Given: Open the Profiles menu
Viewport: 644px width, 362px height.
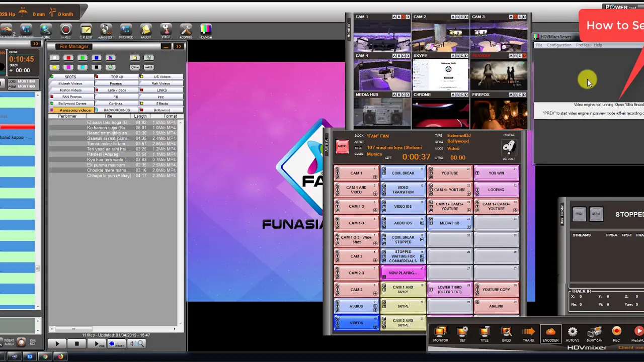Looking at the screenshot, I should point(583,45).
